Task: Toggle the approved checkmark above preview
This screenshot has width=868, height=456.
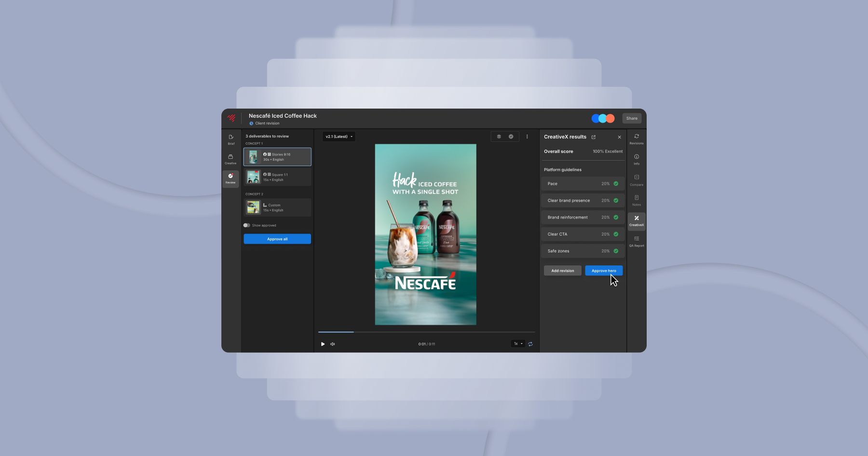Action: [x=511, y=137]
